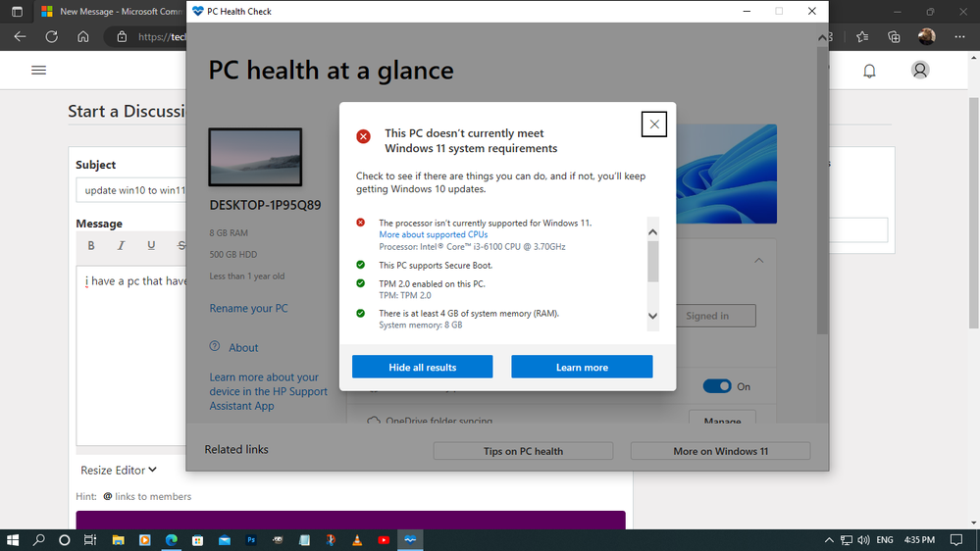Click the device thumbnail image
Viewport: 980px width, 551px height.
point(255,157)
